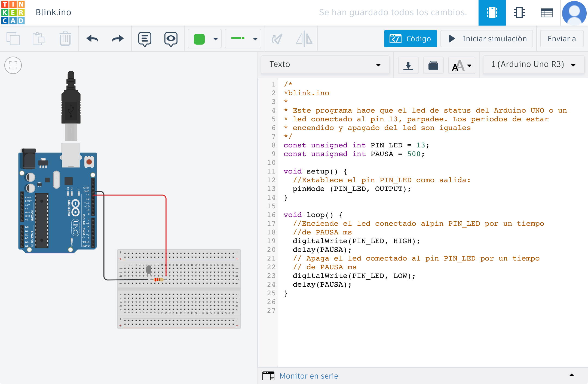Click the delete trash can icon
Screen dimensions: 588x384
(65, 39)
